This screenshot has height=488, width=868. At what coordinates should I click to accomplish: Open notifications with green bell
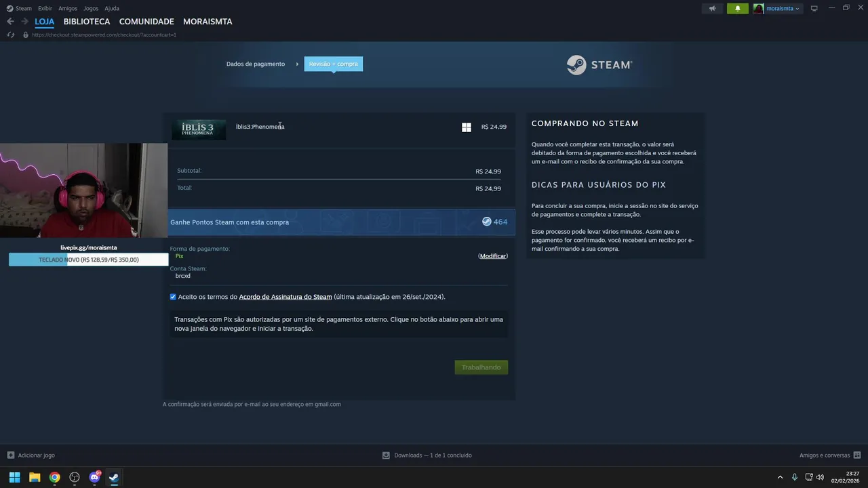pyautogui.click(x=738, y=8)
